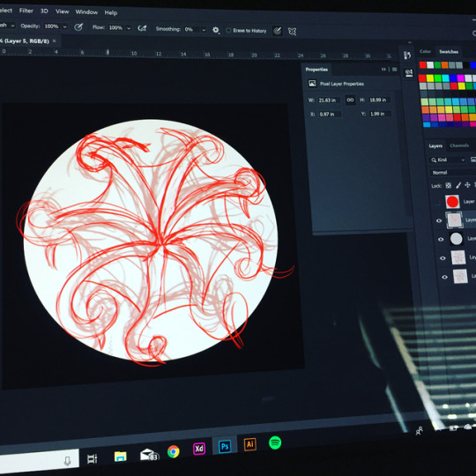
Task: Click lock position move icon
Action: point(467,184)
